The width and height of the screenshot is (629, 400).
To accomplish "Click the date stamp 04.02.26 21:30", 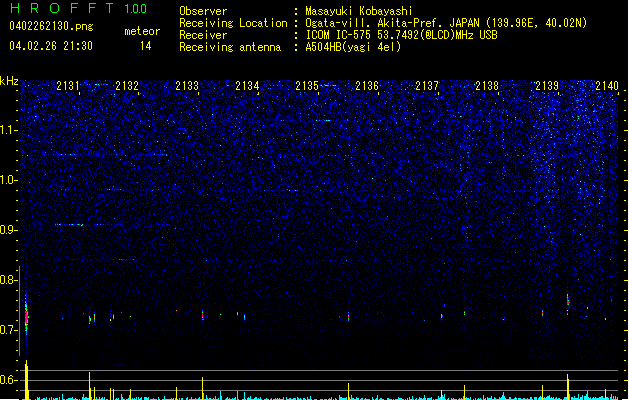I will pos(51,46).
